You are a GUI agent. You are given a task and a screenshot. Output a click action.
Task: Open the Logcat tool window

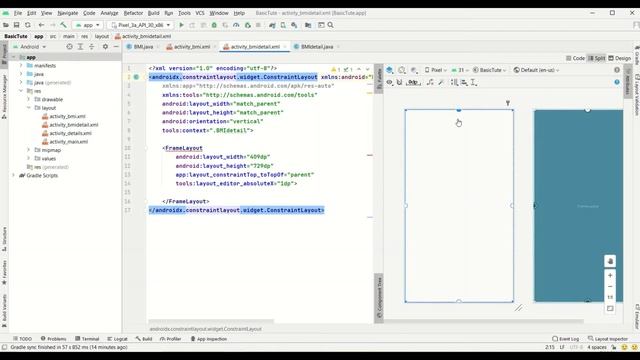[x=117, y=339]
